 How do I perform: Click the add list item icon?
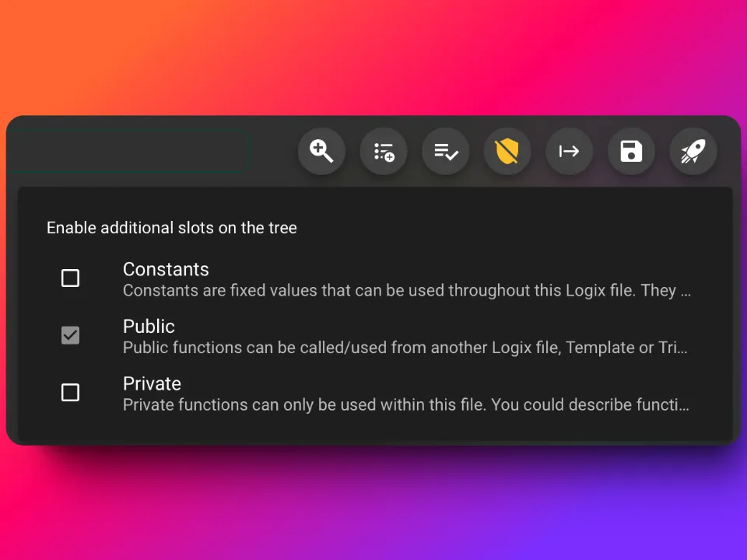384,152
